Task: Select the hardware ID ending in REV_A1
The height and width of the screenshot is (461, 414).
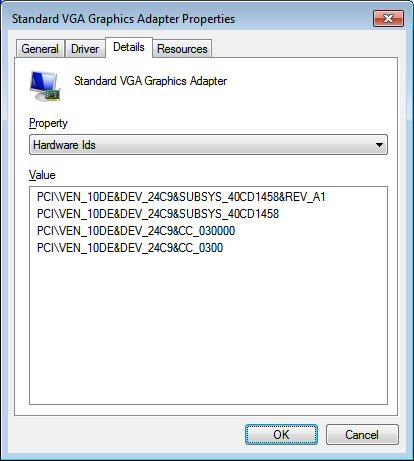Action: (181, 197)
